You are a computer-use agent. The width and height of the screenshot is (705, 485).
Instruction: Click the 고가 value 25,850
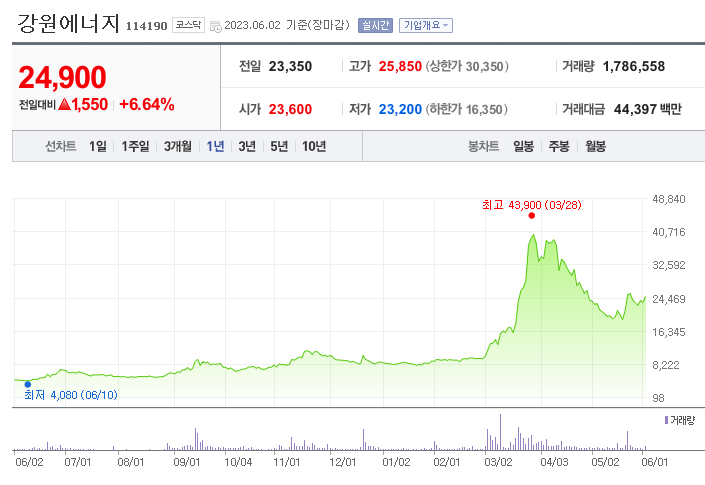click(x=400, y=67)
